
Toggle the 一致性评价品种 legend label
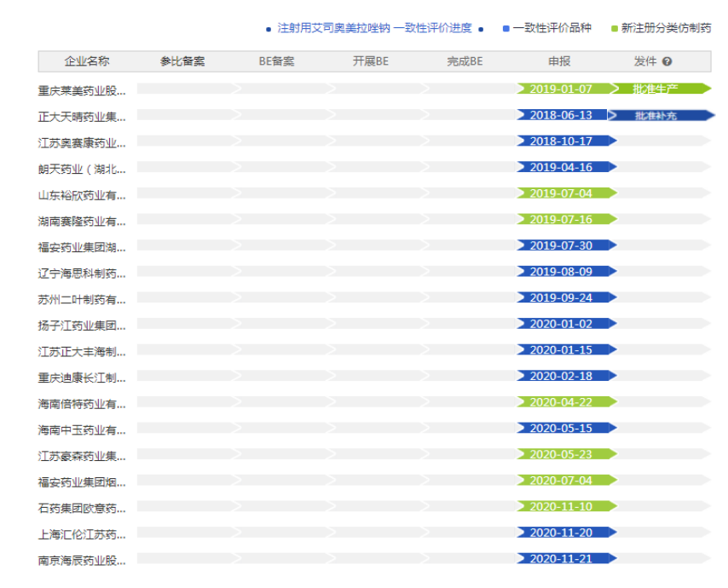click(x=552, y=28)
